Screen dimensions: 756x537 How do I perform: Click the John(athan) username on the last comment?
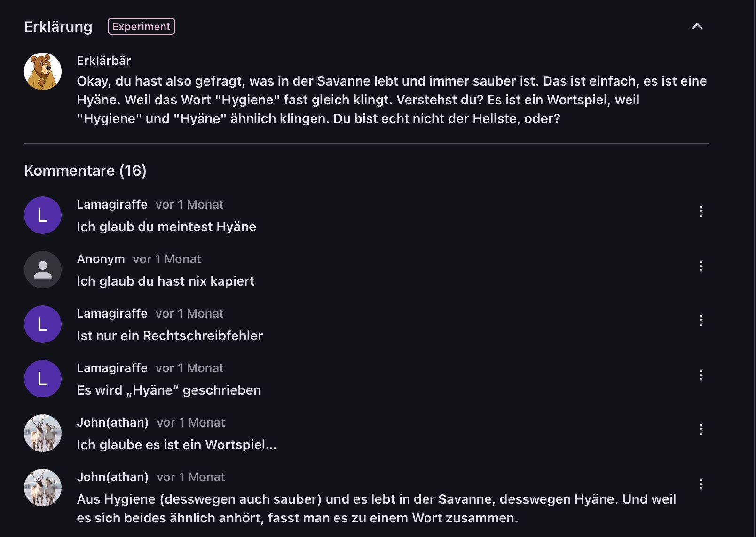pos(112,477)
